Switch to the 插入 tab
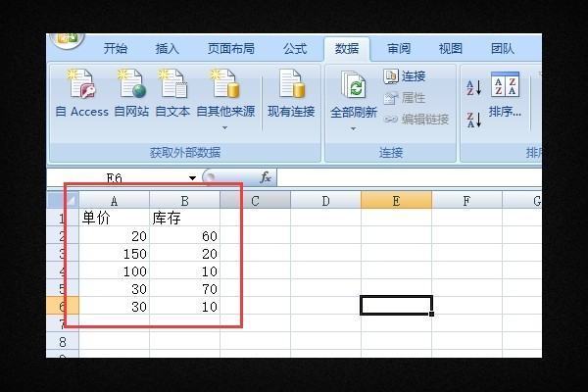Viewport: 588px width, 392px height. pyautogui.click(x=168, y=48)
